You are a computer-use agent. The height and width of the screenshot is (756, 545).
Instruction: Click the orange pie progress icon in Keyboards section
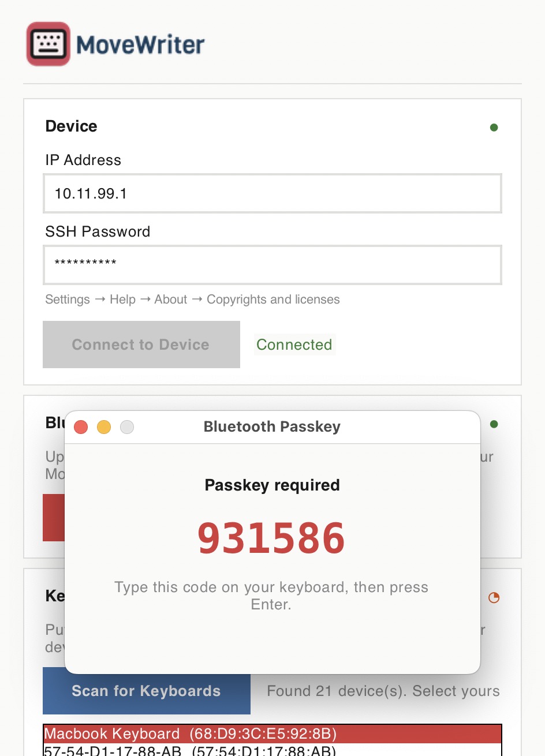pos(494,598)
